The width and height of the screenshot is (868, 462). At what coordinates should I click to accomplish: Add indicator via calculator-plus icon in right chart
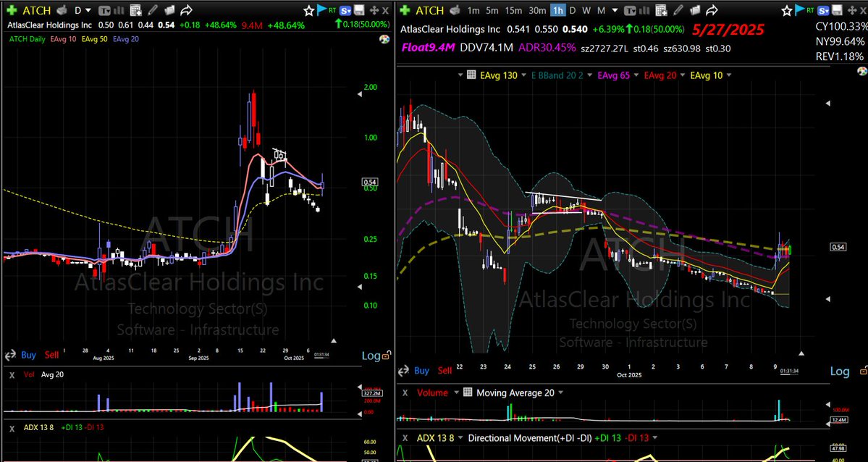tap(662, 11)
